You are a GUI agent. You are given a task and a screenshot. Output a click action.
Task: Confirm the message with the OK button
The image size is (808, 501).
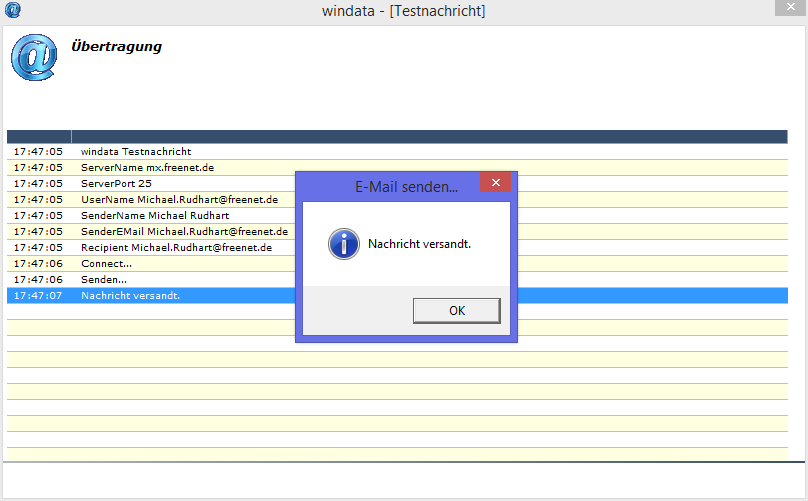[x=457, y=311]
